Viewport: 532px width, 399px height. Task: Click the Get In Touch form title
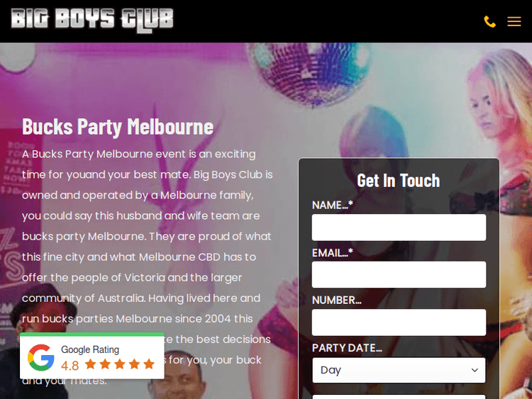[399, 180]
